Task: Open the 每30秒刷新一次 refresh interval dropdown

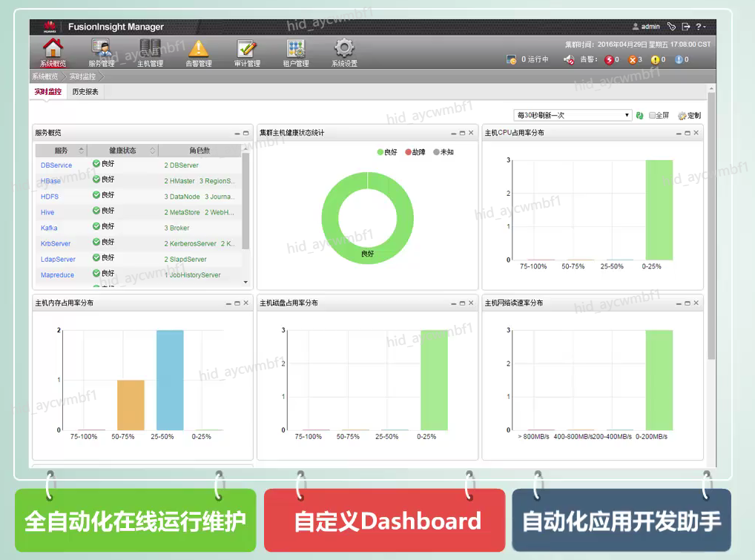Action: click(x=573, y=115)
